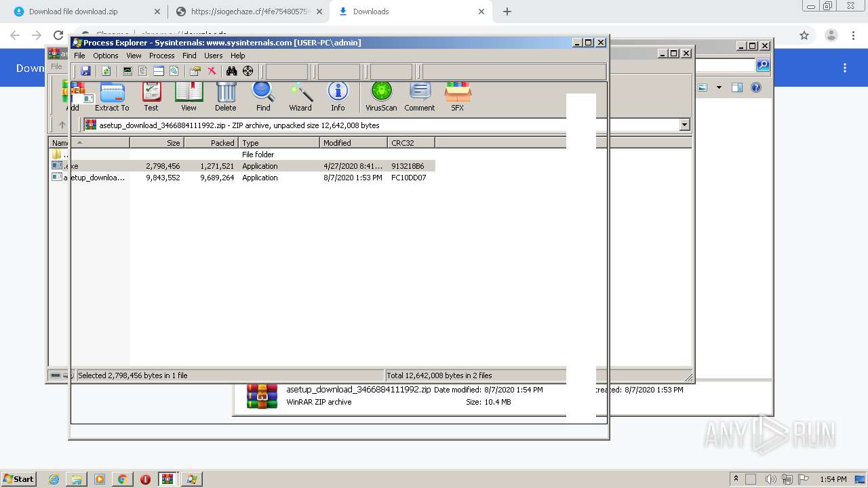Open Process Explorer File menu
868x488 pixels.
click(x=79, y=56)
